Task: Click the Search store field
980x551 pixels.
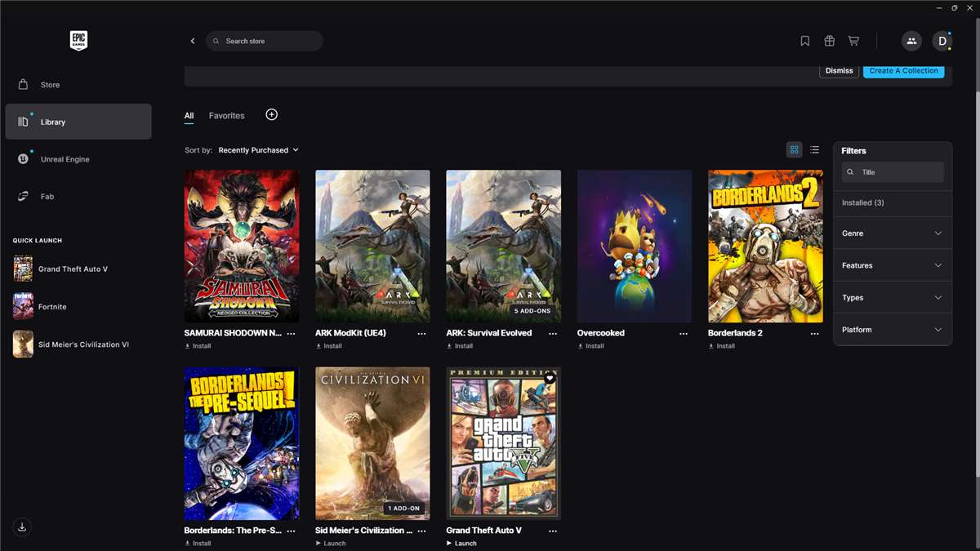Action: tap(265, 41)
